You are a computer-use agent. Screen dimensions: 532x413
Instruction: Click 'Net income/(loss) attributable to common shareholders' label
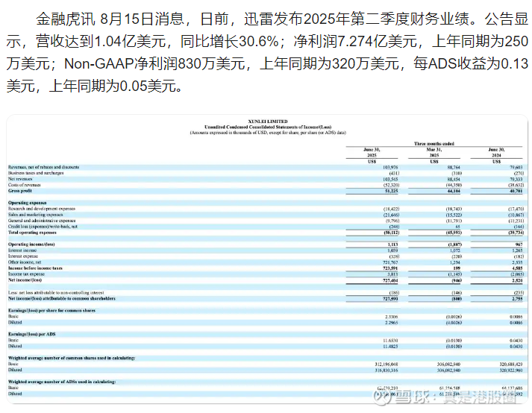coord(62,298)
